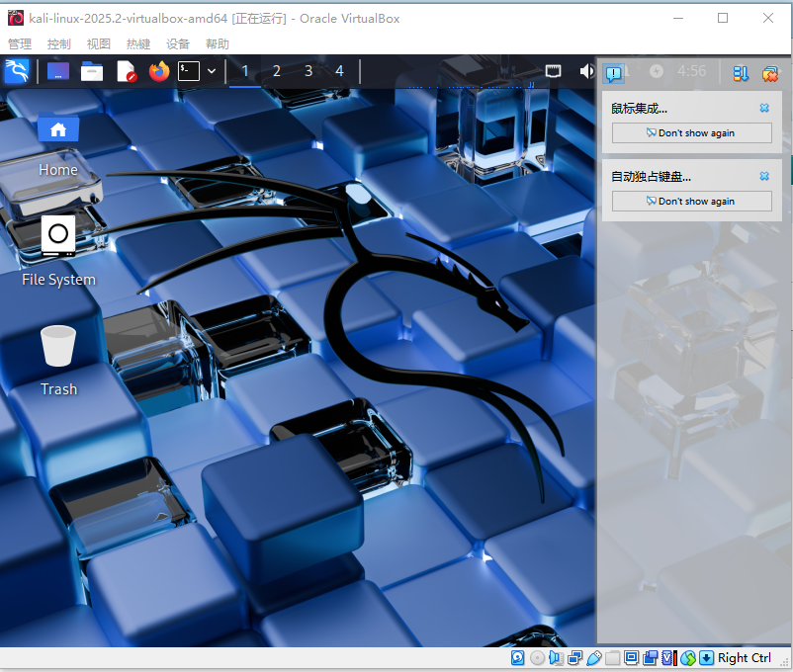This screenshot has height=672, width=793.
Task: Click the power manager lightning icon
Action: [x=657, y=71]
